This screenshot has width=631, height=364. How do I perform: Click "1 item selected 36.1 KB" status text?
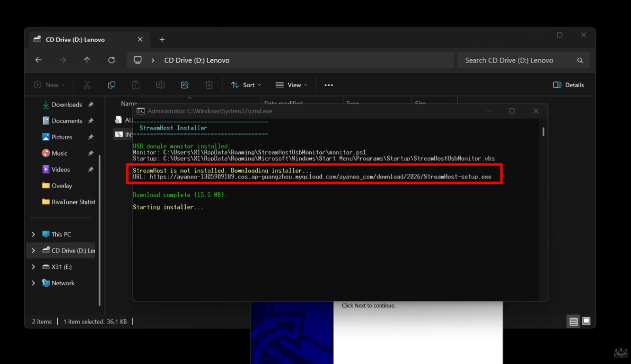(x=95, y=321)
